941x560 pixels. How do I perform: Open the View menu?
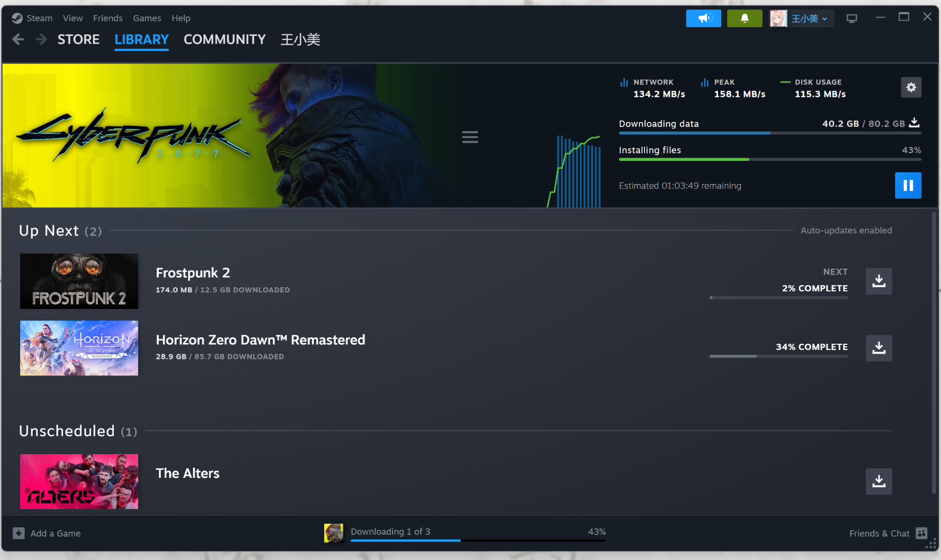pyautogui.click(x=73, y=18)
